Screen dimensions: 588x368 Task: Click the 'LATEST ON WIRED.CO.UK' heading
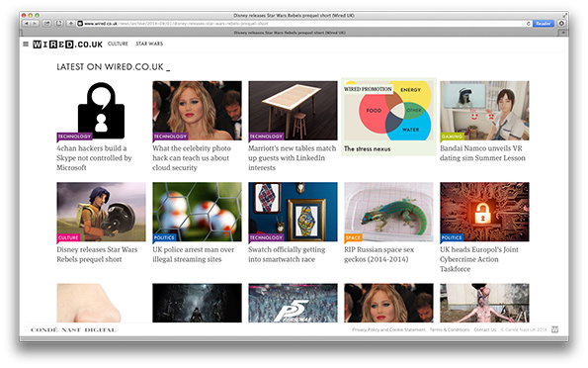pyautogui.click(x=114, y=67)
